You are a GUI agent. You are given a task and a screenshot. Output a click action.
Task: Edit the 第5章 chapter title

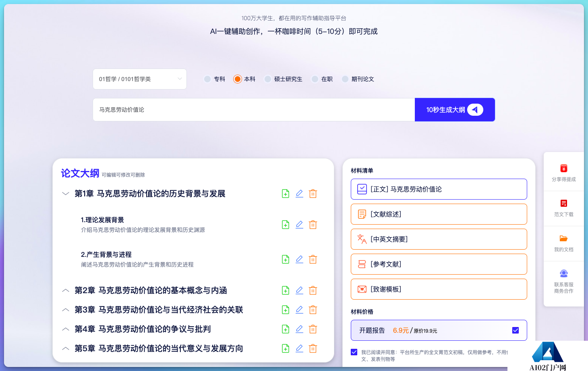pyautogui.click(x=299, y=348)
